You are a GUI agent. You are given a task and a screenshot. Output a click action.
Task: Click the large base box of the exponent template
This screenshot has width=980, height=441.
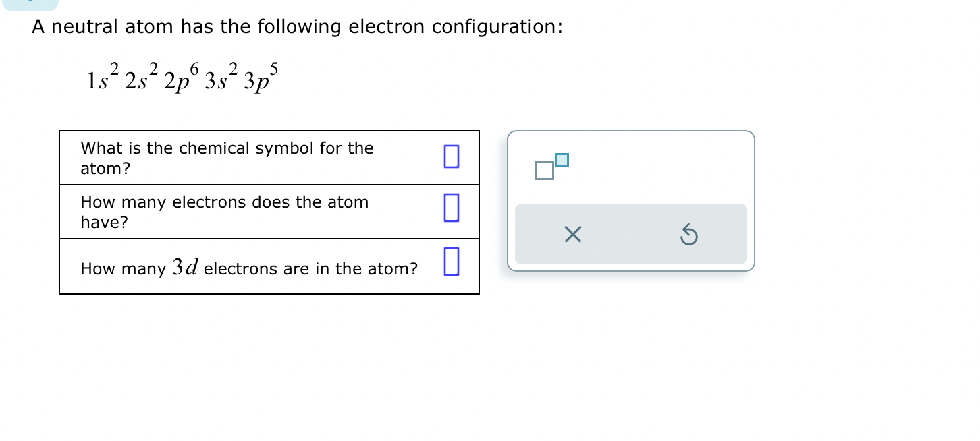(x=544, y=171)
